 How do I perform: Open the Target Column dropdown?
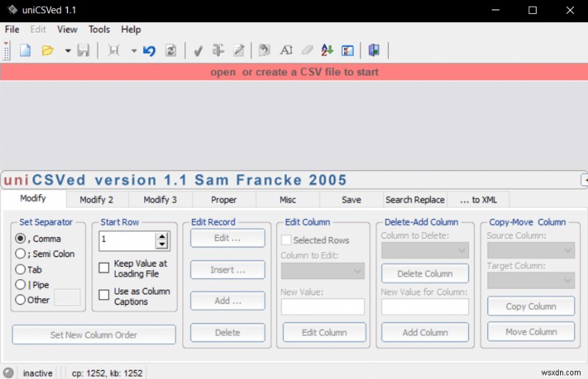pyautogui.click(x=531, y=281)
